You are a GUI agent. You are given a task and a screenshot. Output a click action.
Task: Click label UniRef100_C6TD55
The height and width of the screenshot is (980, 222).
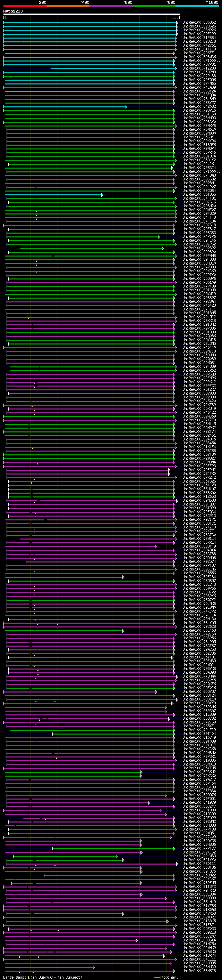point(199,194)
